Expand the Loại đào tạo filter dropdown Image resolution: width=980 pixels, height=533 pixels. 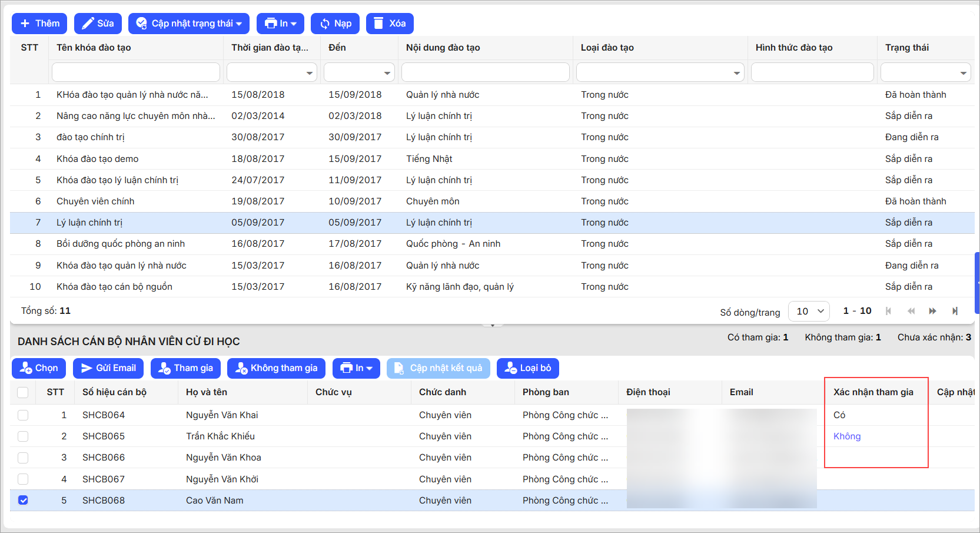(x=736, y=73)
